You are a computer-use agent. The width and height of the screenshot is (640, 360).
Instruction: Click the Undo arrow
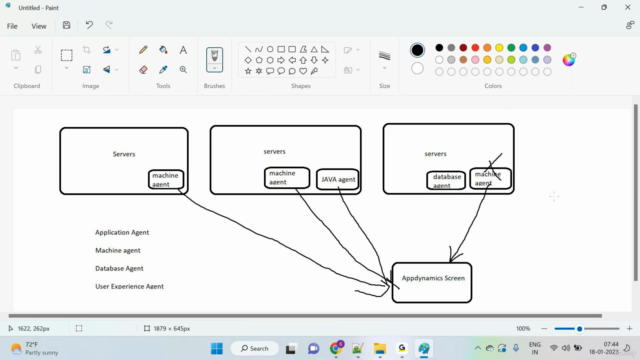pos(89,25)
